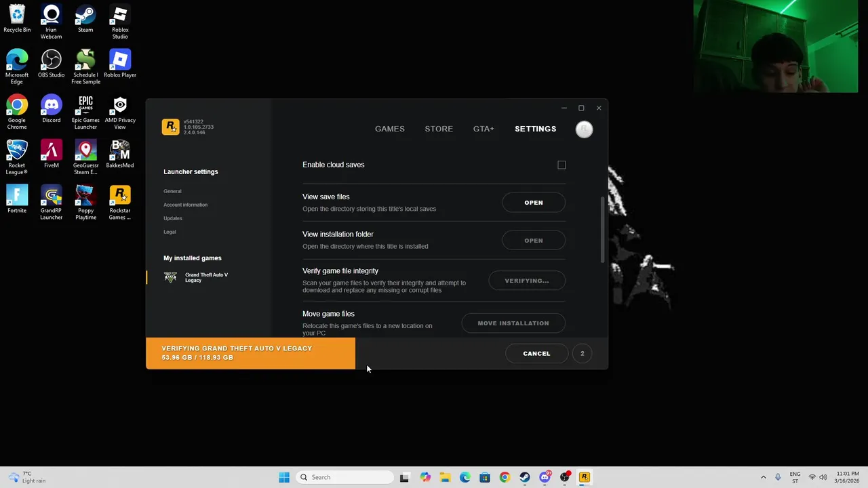Open File Explorer in the taskbar
The width and height of the screenshot is (868, 488).
[445, 477]
